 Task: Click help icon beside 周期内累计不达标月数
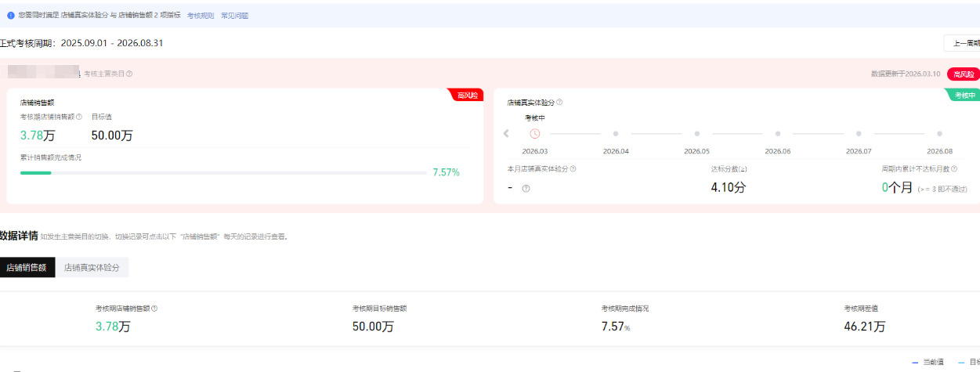[x=955, y=168]
